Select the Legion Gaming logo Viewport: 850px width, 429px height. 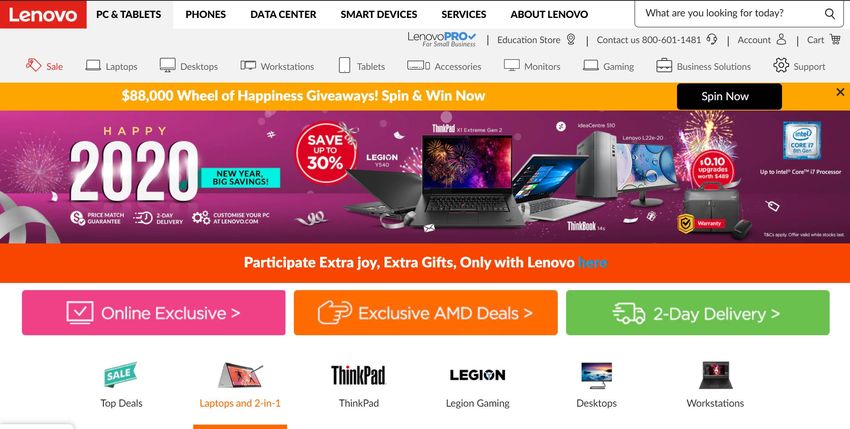(477, 375)
